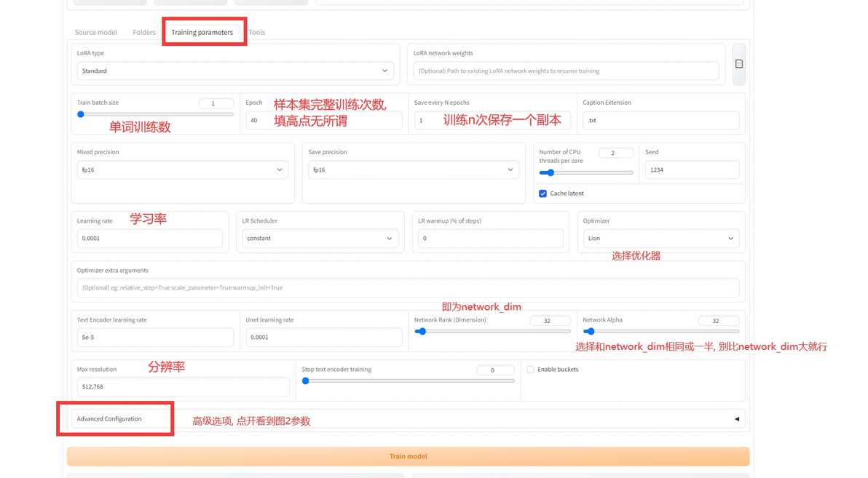Adjust the Stop text encoder training slider

pyautogui.click(x=408, y=381)
